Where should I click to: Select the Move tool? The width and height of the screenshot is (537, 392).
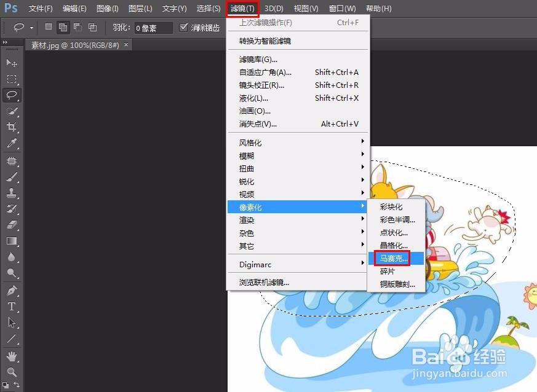(11, 62)
